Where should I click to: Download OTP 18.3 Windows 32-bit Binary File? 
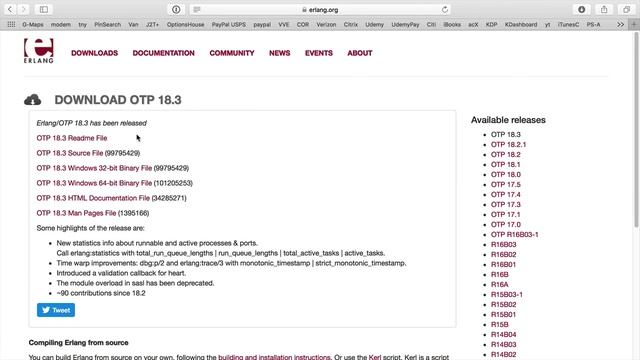pos(94,168)
